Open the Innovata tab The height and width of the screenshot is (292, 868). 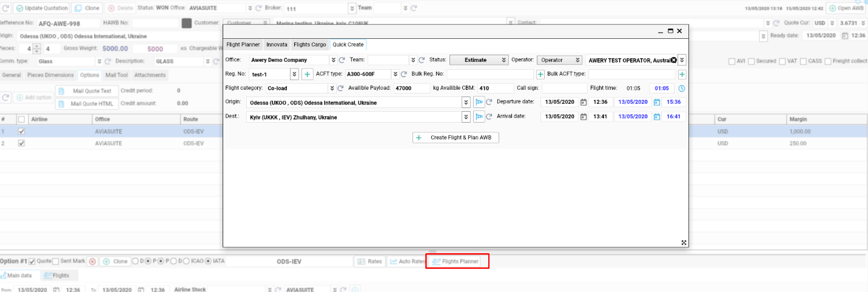point(277,45)
